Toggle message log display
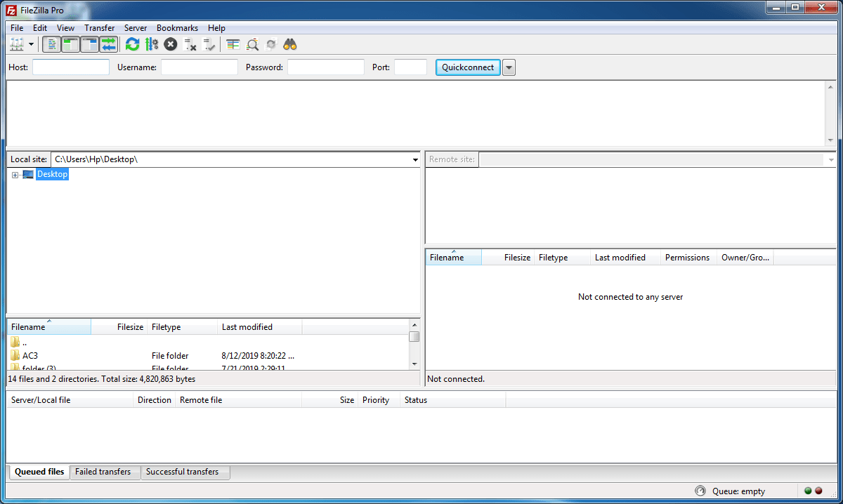Image resolution: width=843 pixels, height=504 pixels. [52, 44]
